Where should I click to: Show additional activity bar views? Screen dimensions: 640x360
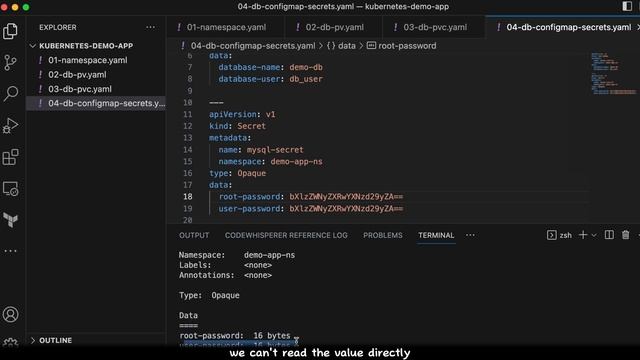coord(11,251)
